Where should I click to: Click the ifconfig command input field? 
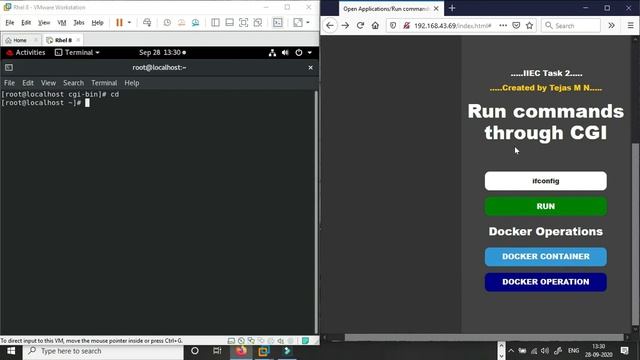(546, 181)
